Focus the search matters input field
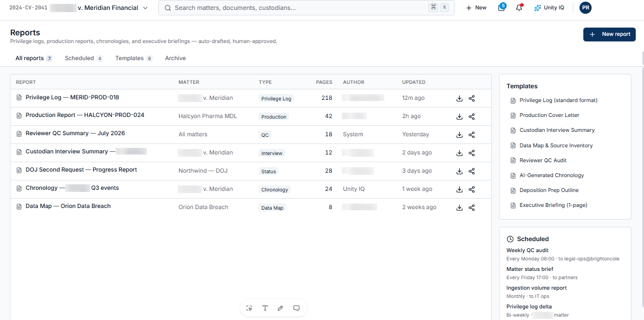Image resolution: width=644 pixels, height=320 pixels. click(307, 8)
